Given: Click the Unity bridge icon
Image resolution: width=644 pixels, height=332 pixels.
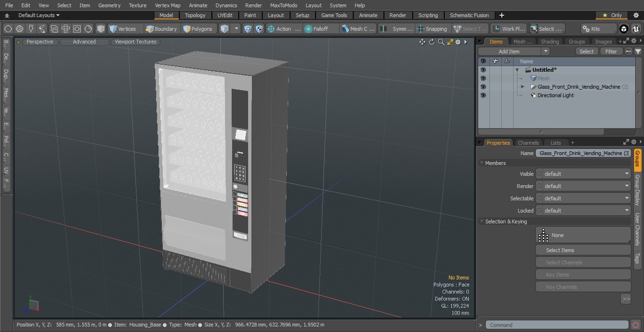Looking at the screenshot, I should [624, 29].
